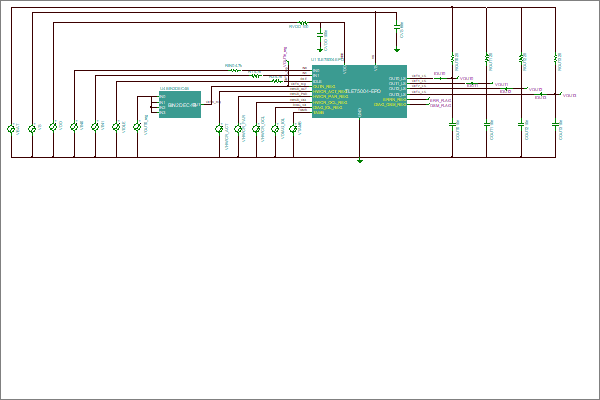Select the IOUT3 current probe marker
Viewport: 600px width, 400px height.
click(541, 94)
